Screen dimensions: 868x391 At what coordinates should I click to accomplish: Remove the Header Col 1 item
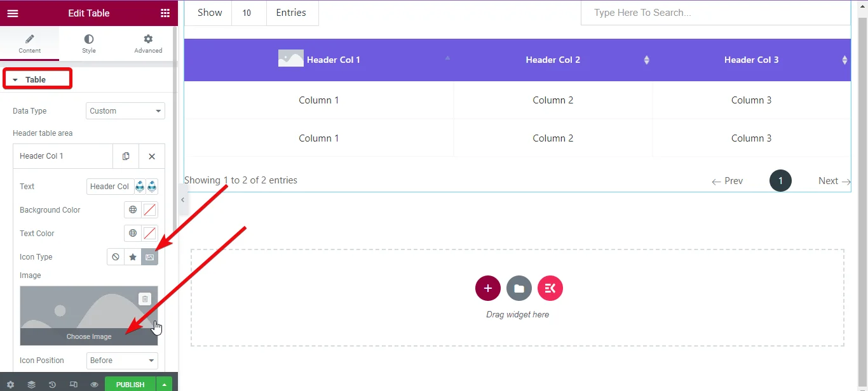pos(152,156)
